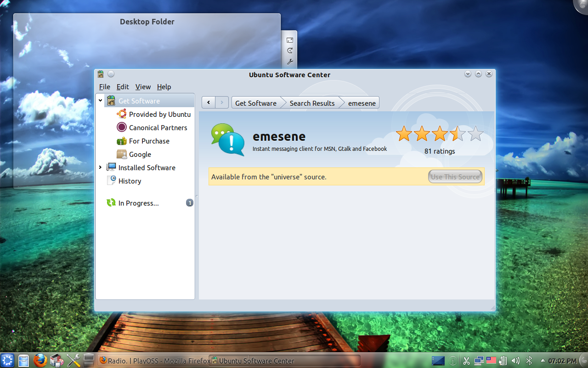
Task: Open the volume control speaker icon
Action: tap(515, 361)
